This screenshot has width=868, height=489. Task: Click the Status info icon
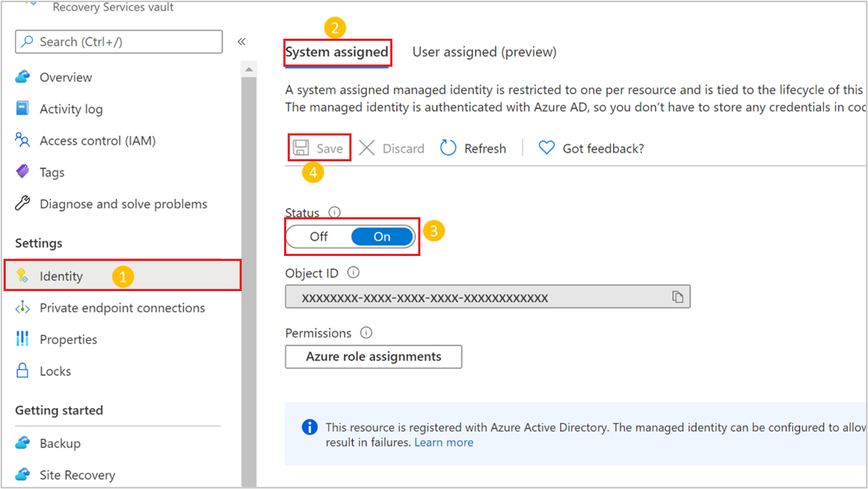pos(334,212)
